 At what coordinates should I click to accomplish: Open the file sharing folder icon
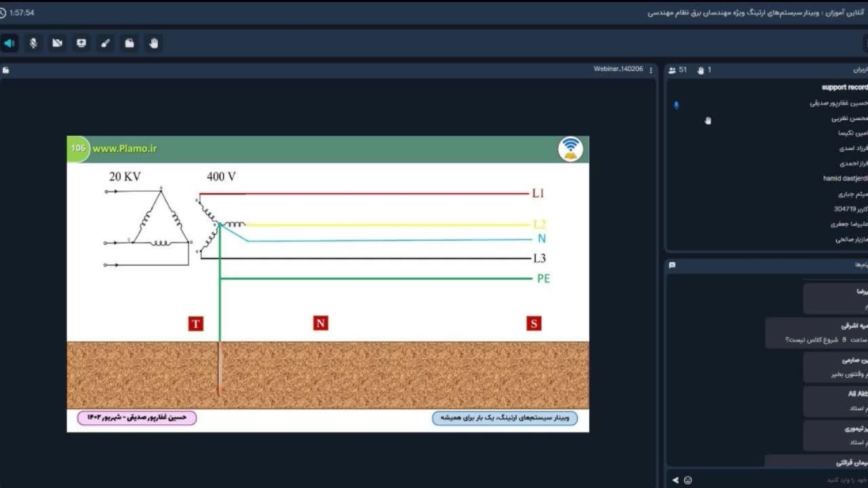coord(130,43)
